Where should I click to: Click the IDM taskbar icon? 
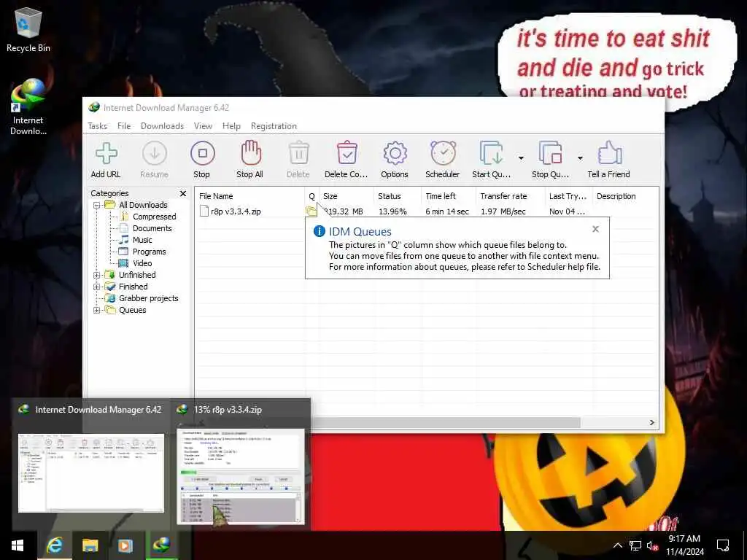161,545
